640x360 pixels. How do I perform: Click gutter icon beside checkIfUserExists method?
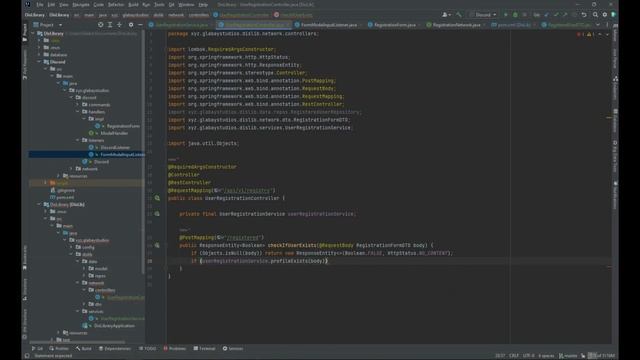click(157, 246)
